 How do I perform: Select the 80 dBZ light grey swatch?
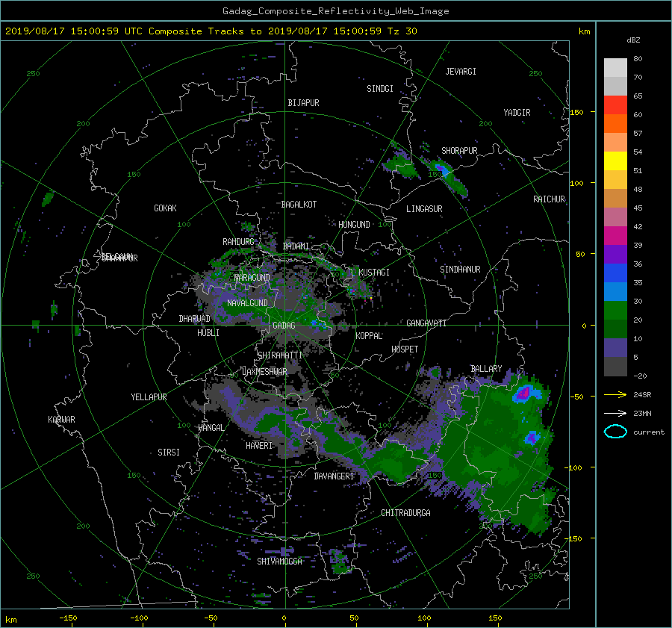click(615, 67)
